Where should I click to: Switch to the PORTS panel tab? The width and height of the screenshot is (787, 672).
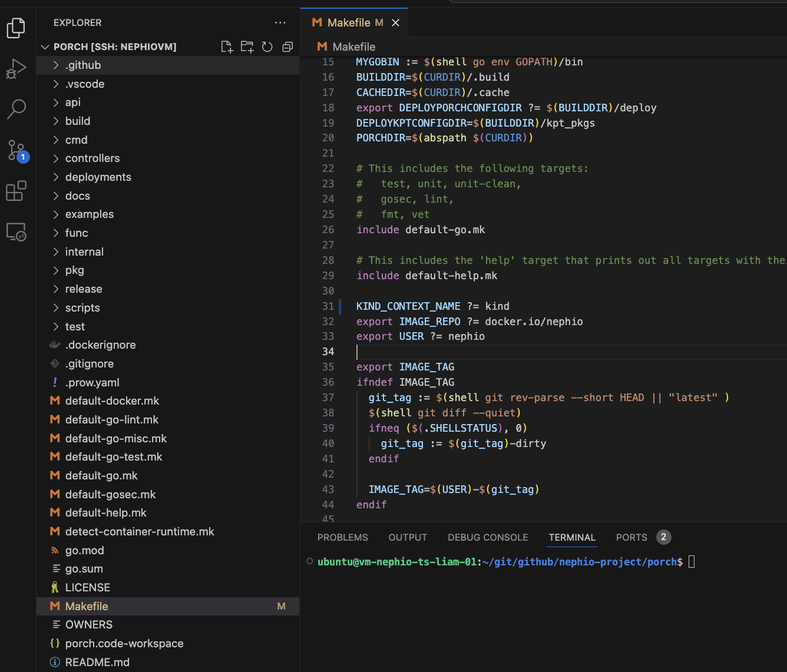tap(631, 538)
